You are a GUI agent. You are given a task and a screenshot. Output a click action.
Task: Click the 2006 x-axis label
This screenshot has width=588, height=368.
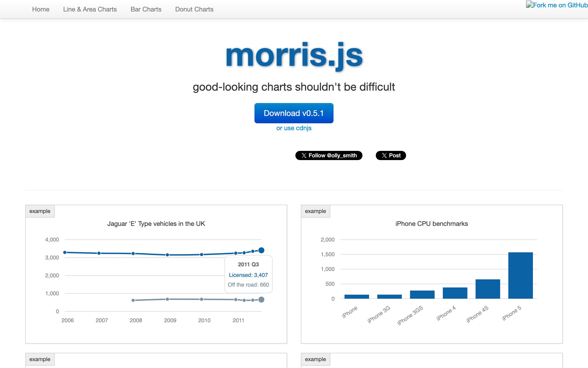[68, 320]
